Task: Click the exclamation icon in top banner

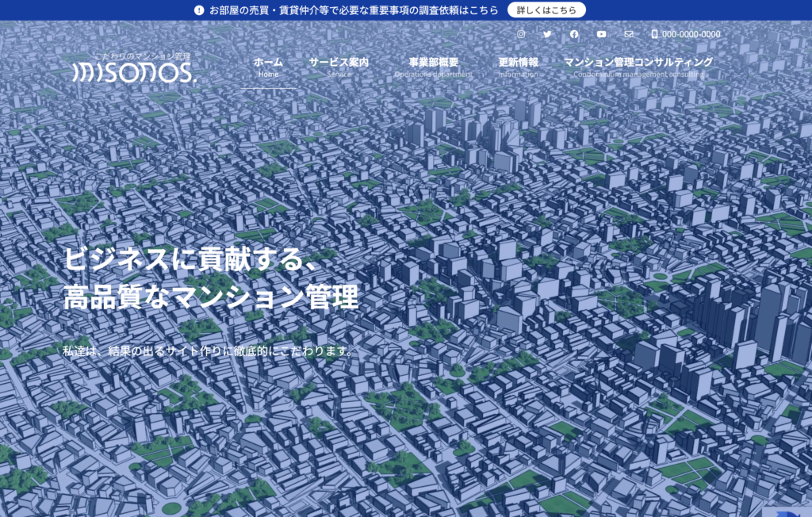Action: 199,10
